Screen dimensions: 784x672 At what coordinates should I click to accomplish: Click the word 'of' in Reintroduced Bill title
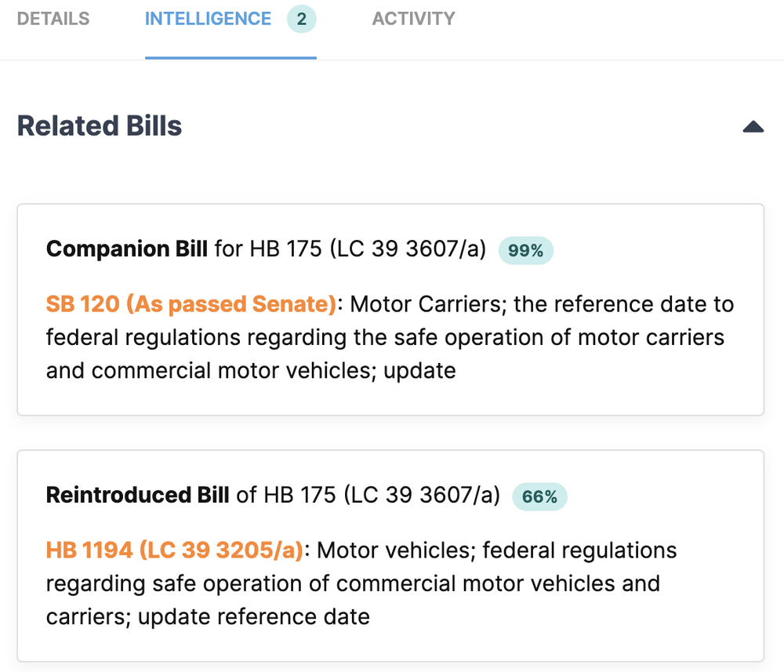tap(246, 496)
